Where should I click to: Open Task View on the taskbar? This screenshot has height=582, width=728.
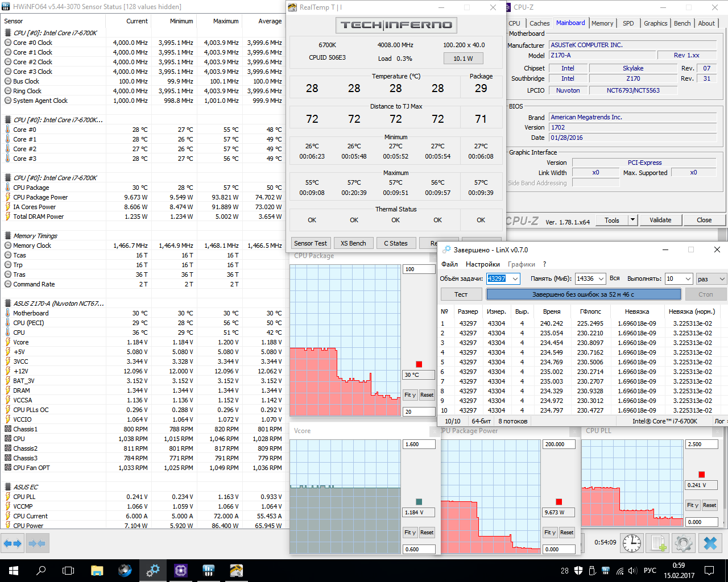pos(68,571)
